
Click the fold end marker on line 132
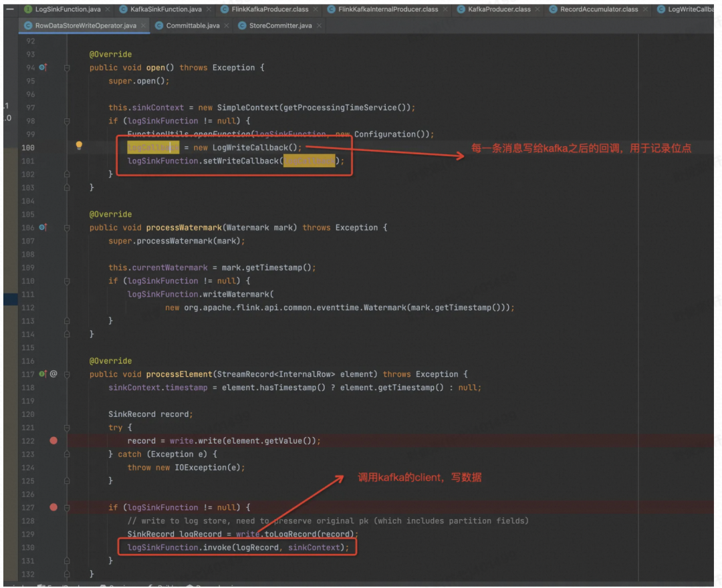[67, 575]
